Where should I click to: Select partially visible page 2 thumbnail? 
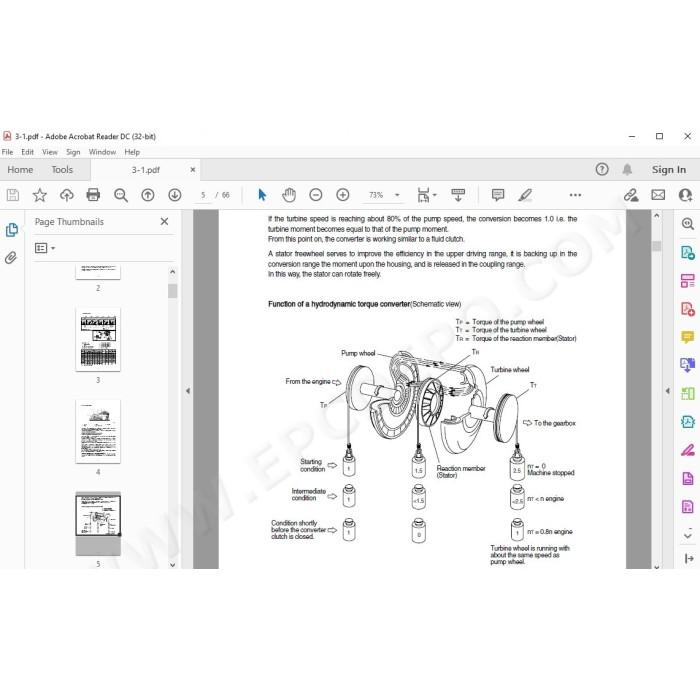98,272
